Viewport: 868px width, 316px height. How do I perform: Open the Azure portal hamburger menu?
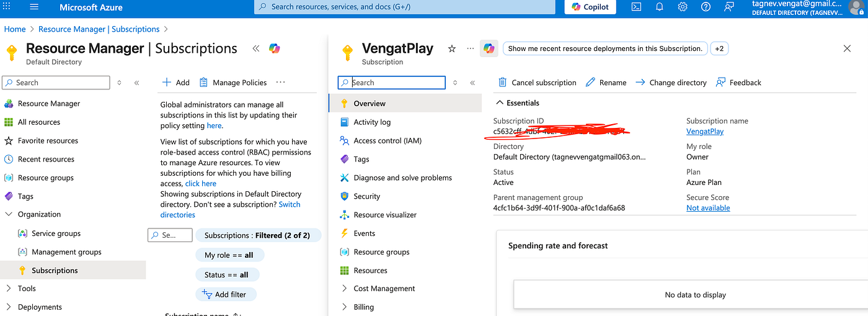34,7
